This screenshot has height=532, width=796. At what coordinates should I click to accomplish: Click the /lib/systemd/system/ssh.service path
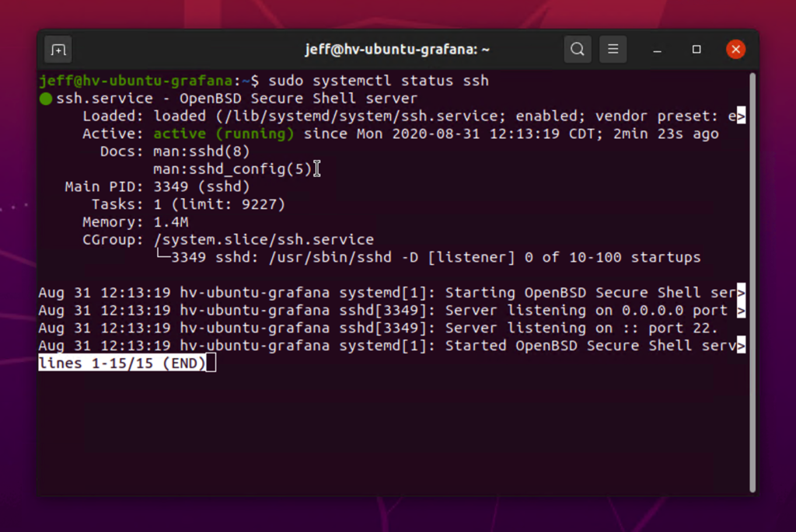[x=361, y=116]
